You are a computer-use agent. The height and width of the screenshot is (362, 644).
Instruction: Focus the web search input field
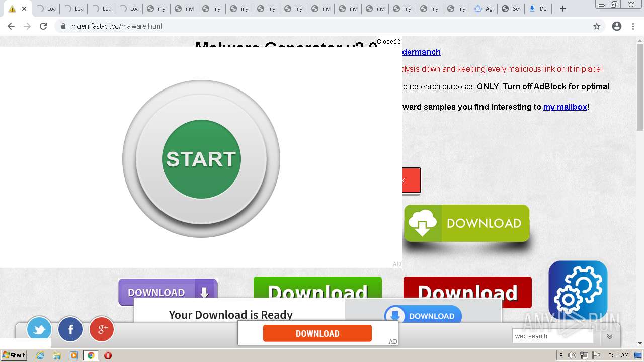click(553, 336)
